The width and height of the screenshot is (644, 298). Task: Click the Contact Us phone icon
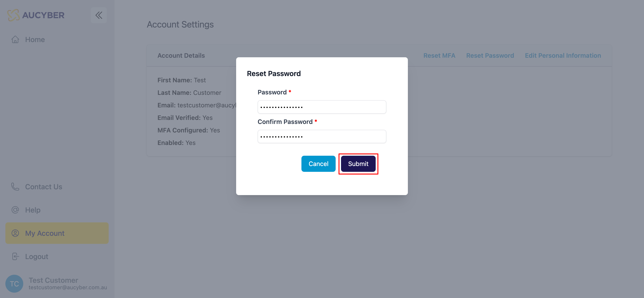(15, 186)
